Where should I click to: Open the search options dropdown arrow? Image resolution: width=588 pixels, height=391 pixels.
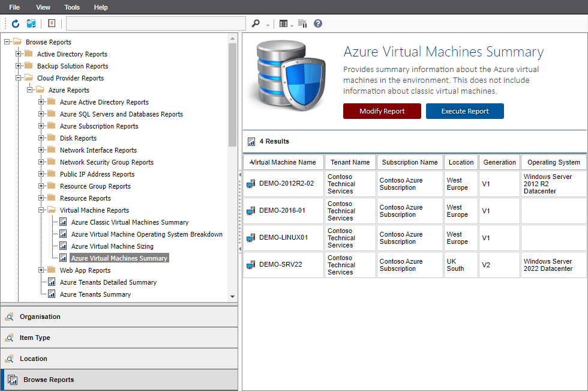268,25
